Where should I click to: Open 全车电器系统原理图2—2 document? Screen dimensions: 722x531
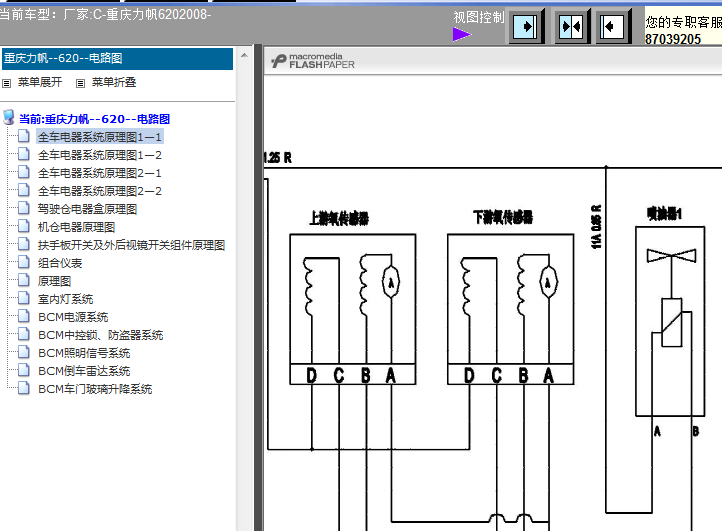point(99,191)
